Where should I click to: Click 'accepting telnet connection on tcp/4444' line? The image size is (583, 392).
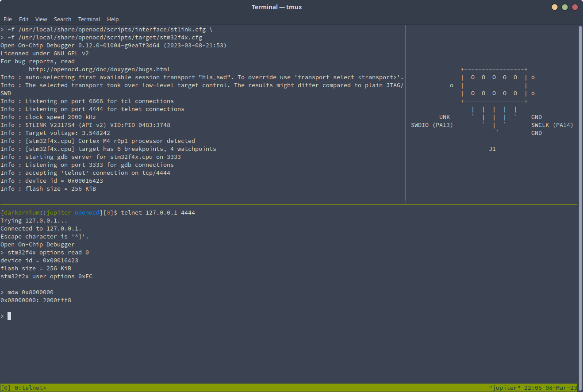click(x=85, y=173)
